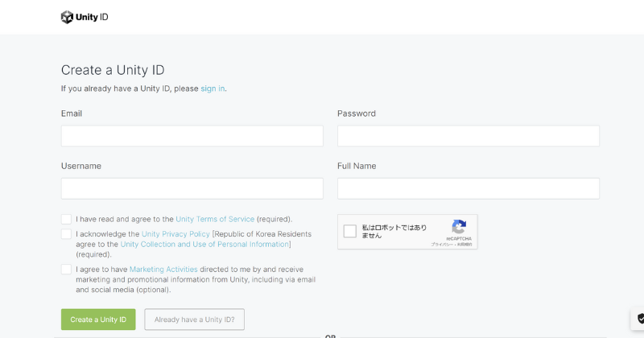Check the Privacy Policy acknowledgement box
The height and width of the screenshot is (338, 644).
[66, 233]
